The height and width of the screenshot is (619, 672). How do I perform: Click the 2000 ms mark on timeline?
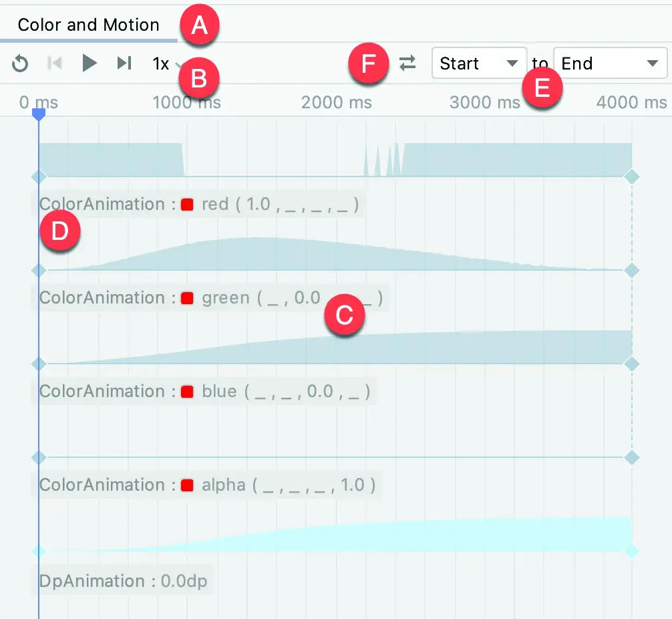pos(337,102)
